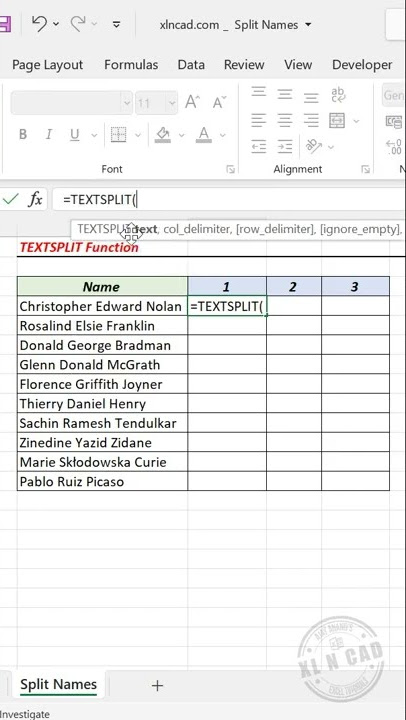The image size is (406, 720).
Task: Apply the Font Color letter A
Action: coord(203,135)
